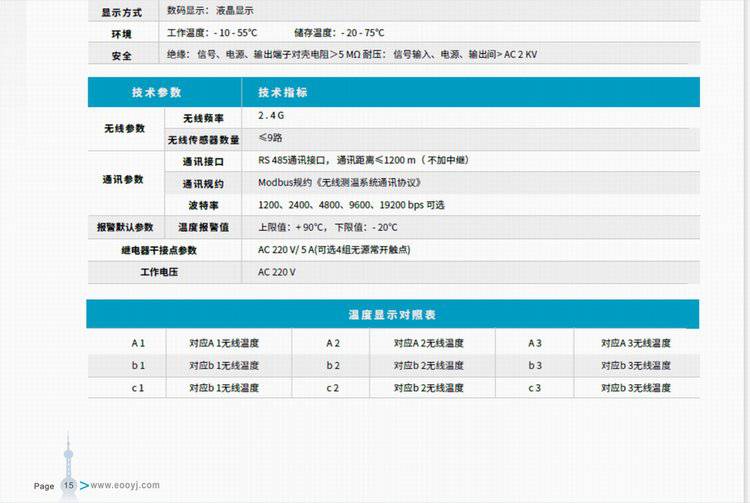Select the 无线传感器数量 cell
Image resolution: width=750 pixels, height=503 pixels.
(203, 140)
